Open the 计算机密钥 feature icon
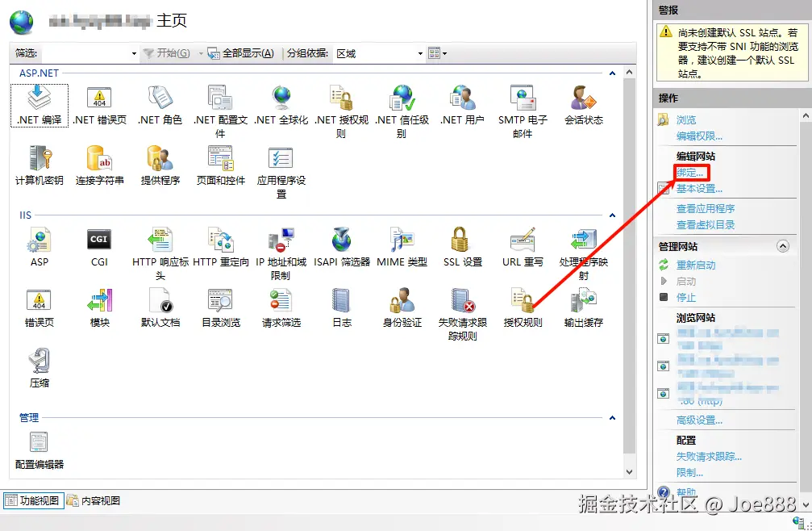812x531 pixels. (x=40, y=158)
